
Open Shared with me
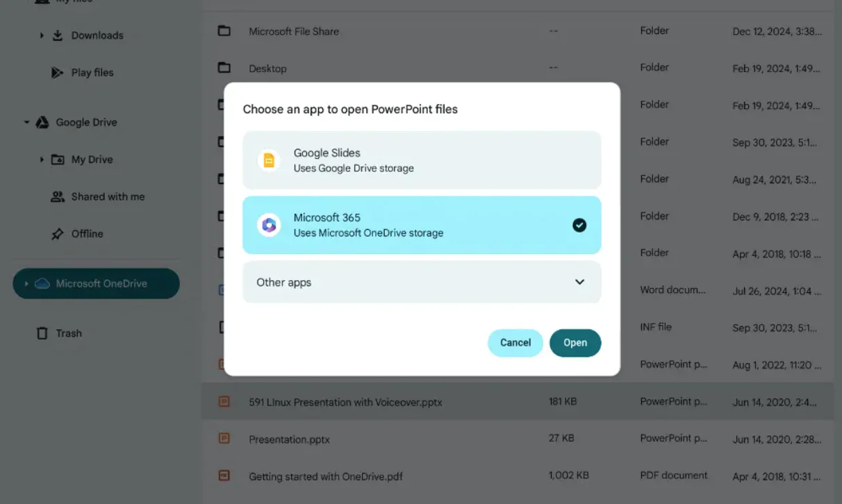point(108,196)
